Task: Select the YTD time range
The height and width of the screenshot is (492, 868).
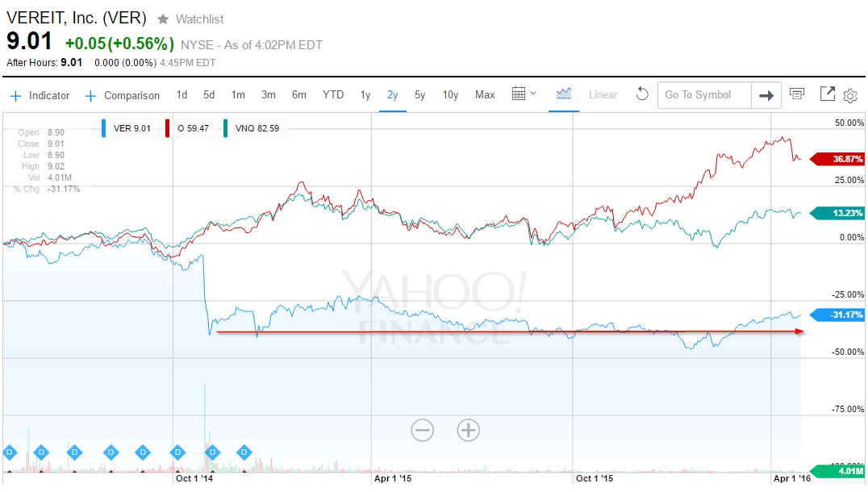Action: [x=332, y=94]
